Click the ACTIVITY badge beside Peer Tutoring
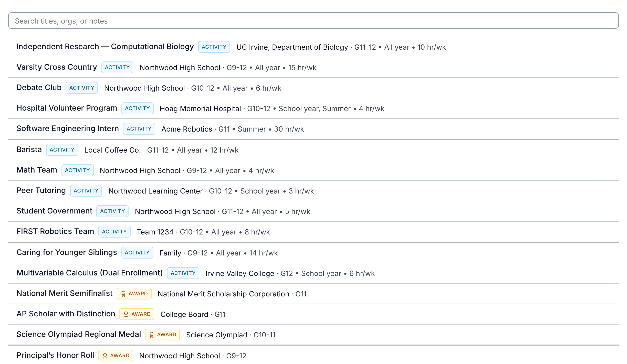The width and height of the screenshot is (627, 364). point(86,191)
